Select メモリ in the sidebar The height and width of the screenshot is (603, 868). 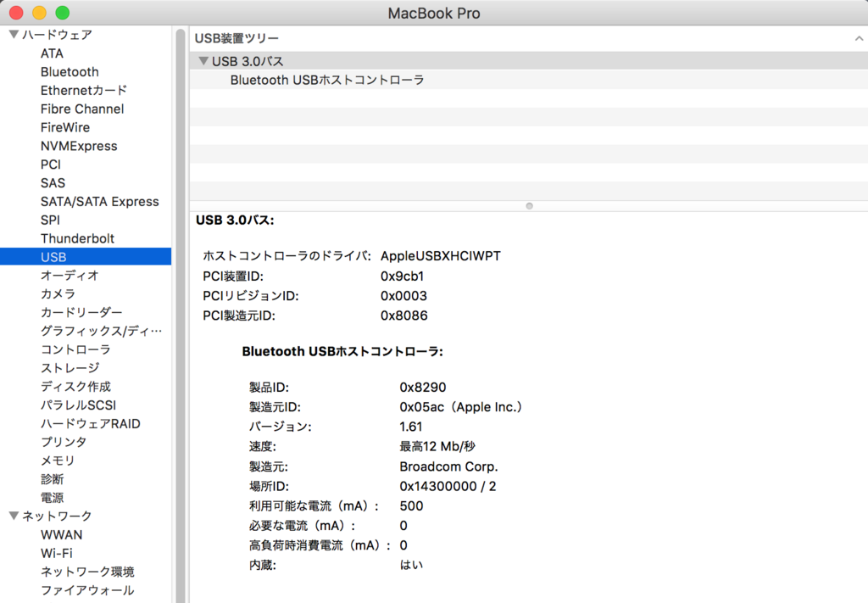(58, 461)
